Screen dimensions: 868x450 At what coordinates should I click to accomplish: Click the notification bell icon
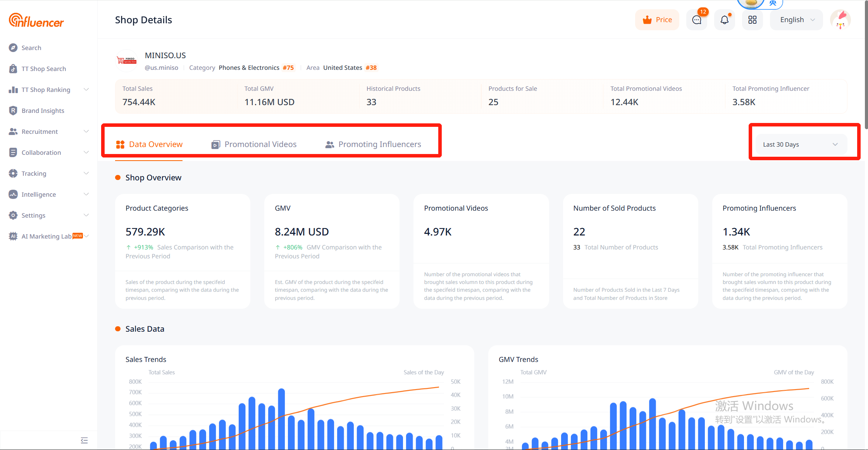[x=724, y=20]
